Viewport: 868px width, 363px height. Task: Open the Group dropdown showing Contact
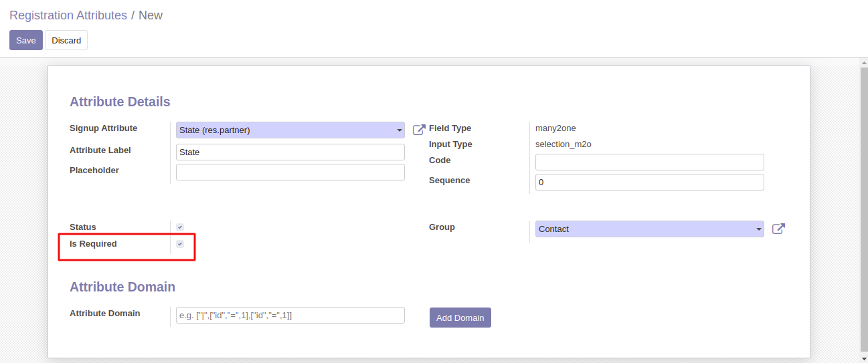[x=649, y=229]
